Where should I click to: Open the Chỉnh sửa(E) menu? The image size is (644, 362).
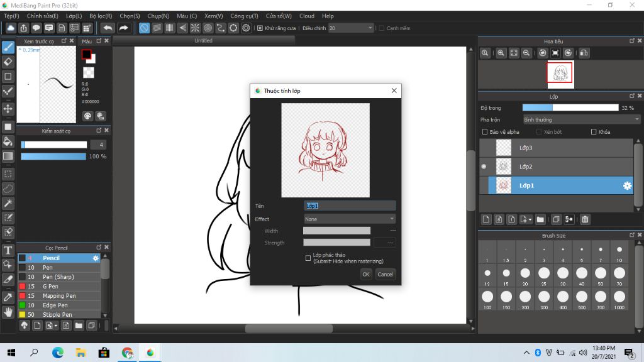tap(42, 16)
